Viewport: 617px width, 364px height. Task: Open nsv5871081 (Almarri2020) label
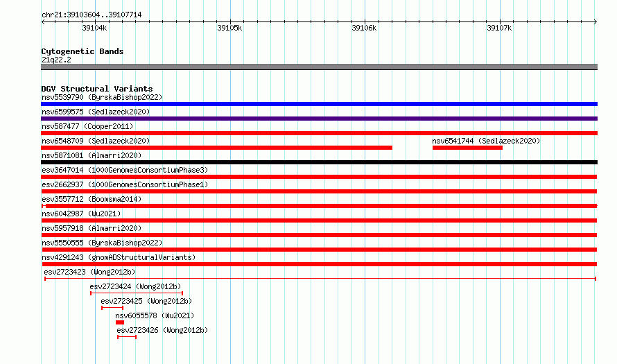coord(92,155)
